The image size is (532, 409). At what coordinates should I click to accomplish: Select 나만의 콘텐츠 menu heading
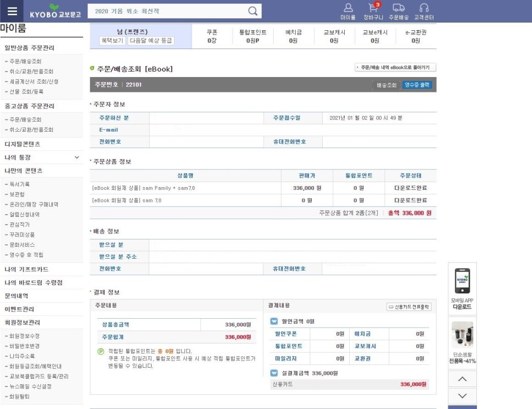[x=24, y=171]
